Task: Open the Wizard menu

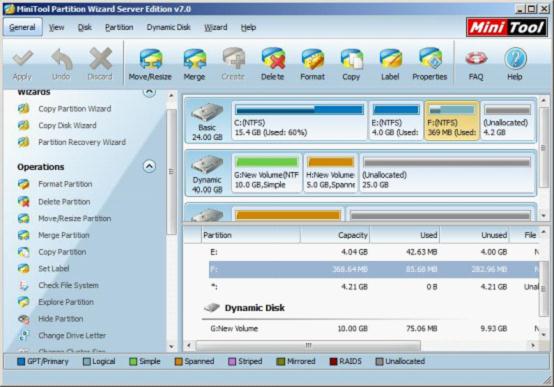Action: pos(216,27)
